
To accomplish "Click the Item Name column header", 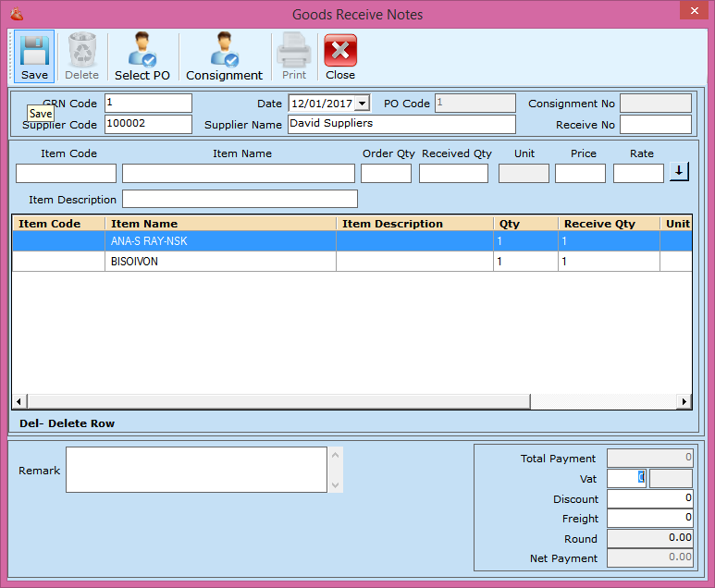I will (x=220, y=224).
